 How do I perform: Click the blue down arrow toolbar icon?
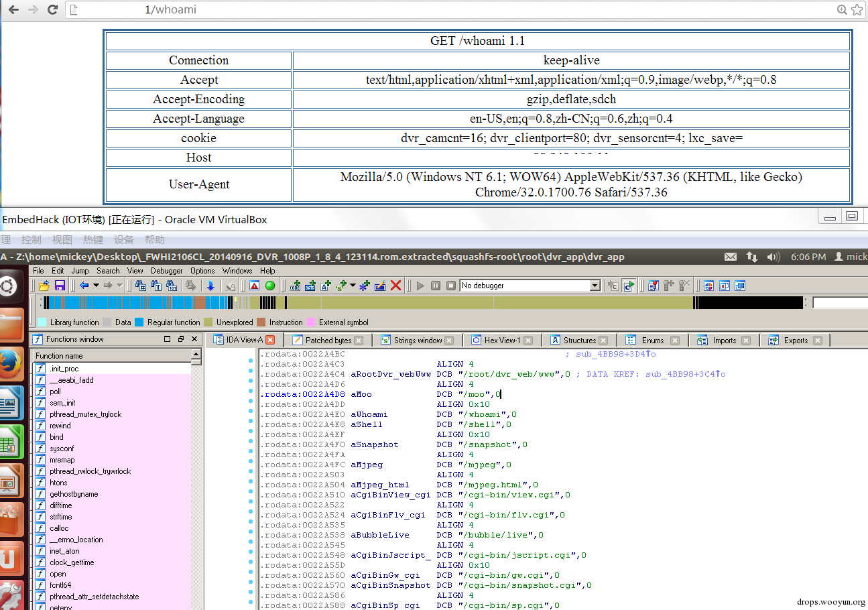(x=210, y=286)
